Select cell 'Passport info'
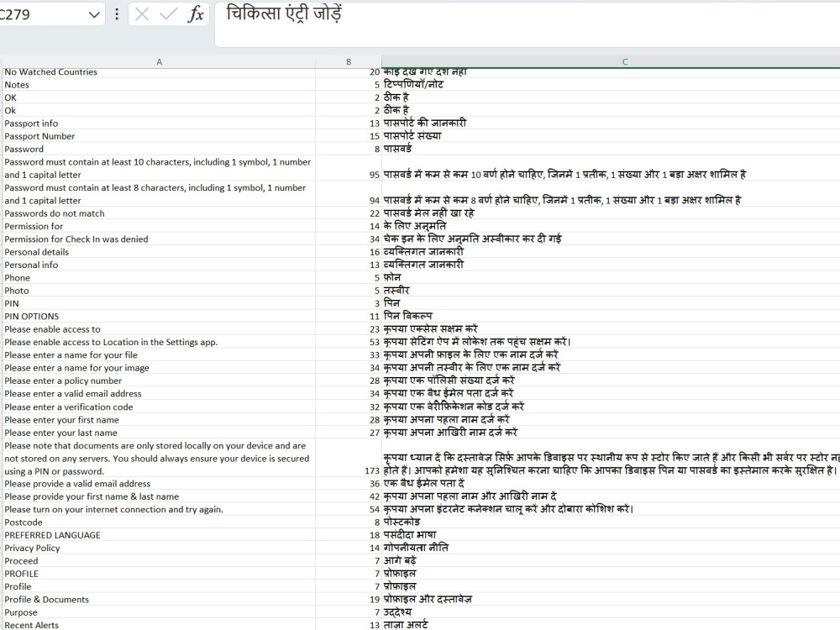The width and height of the screenshot is (840, 630). 159,123
